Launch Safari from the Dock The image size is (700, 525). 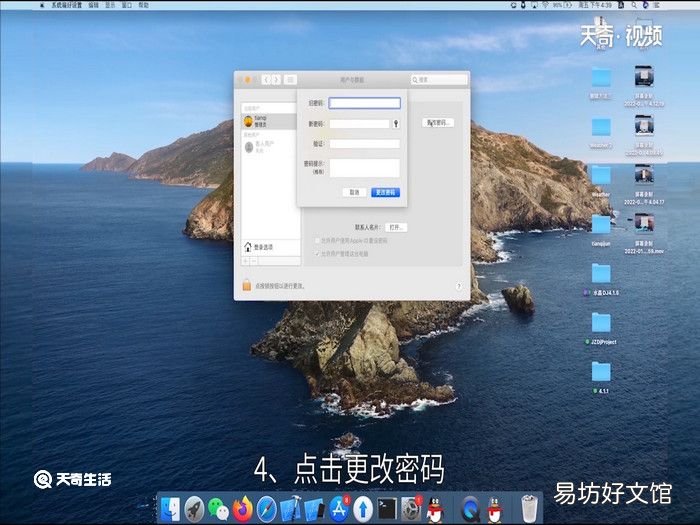[x=267, y=509]
